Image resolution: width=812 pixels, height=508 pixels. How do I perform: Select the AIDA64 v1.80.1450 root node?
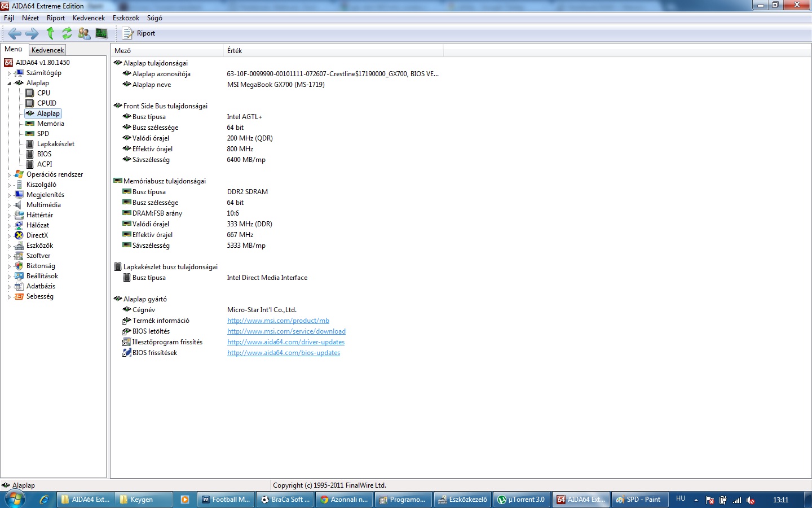pyautogui.click(x=43, y=63)
